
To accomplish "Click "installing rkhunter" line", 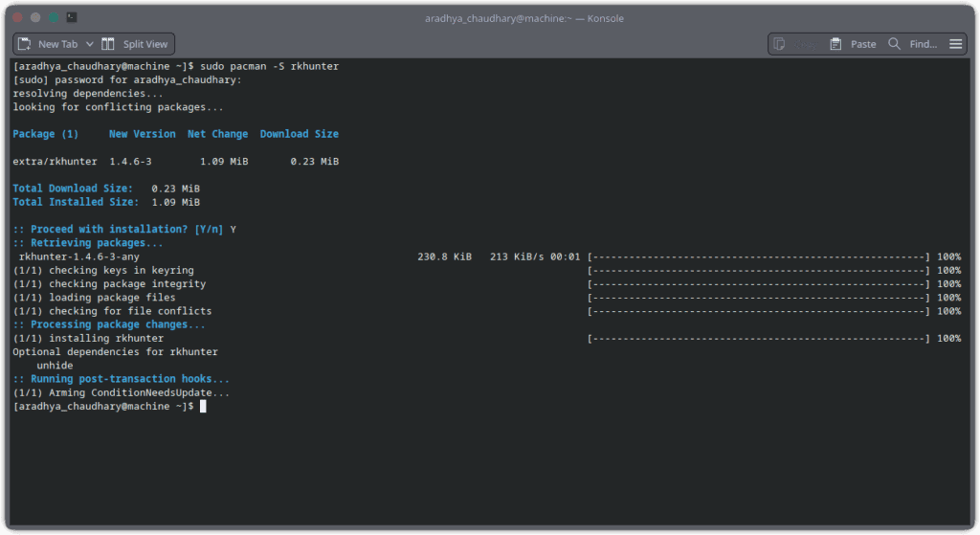I will (106, 339).
